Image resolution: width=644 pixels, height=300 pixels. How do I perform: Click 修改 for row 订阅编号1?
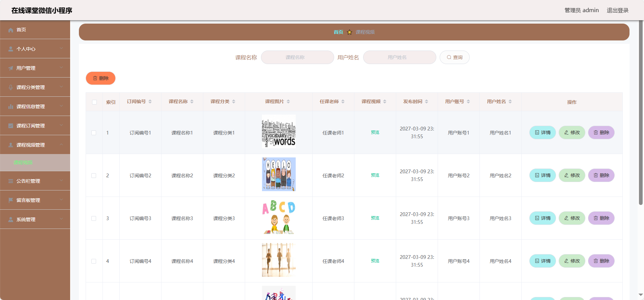point(572,132)
